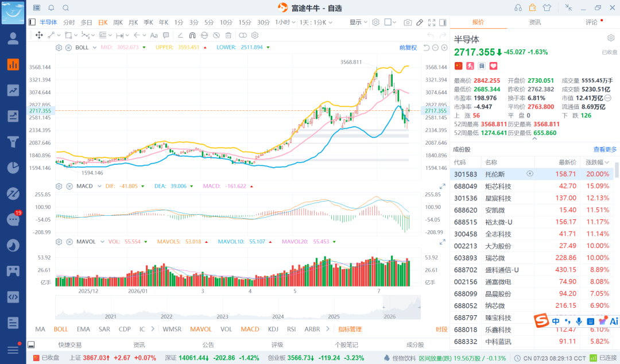The width and height of the screenshot is (620, 364).
Task: Select the magnet snap drawing tool
Action: click(192, 35)
